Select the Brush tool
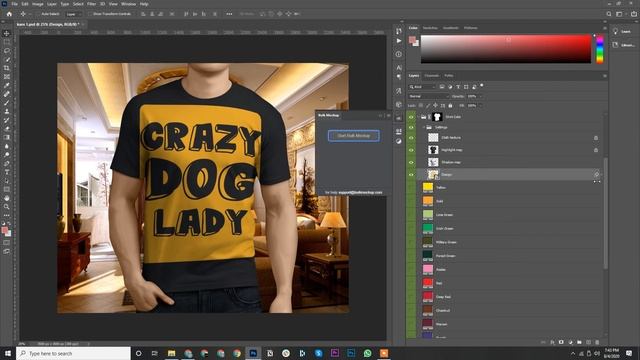The height and width of the screenshot is (360, 640). (7, 103)
